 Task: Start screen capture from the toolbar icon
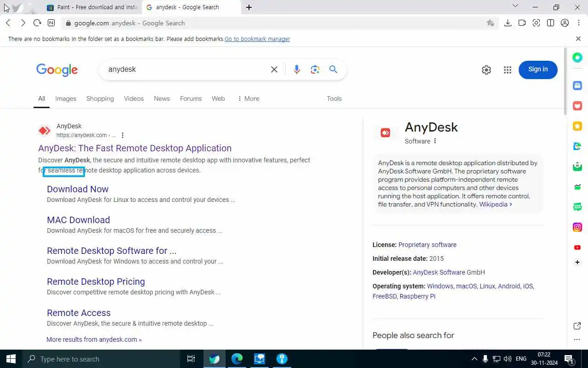[536, 23]
